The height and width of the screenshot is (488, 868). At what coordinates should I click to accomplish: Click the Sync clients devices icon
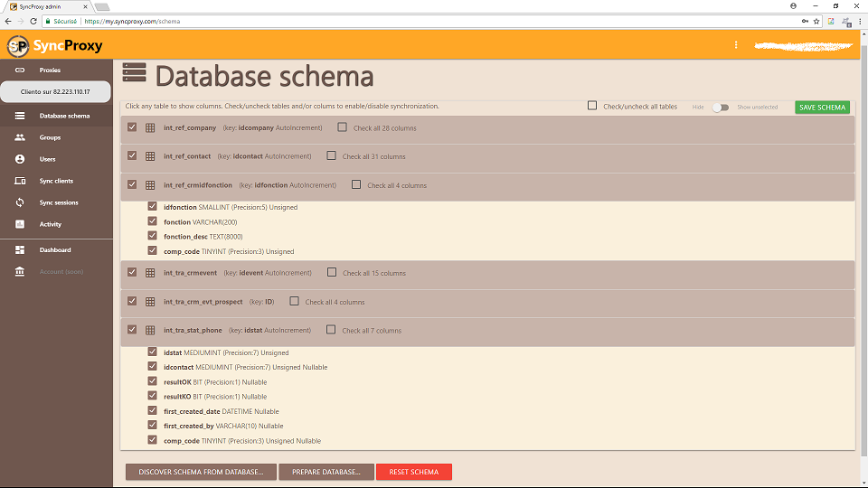[x=20, y=181]
